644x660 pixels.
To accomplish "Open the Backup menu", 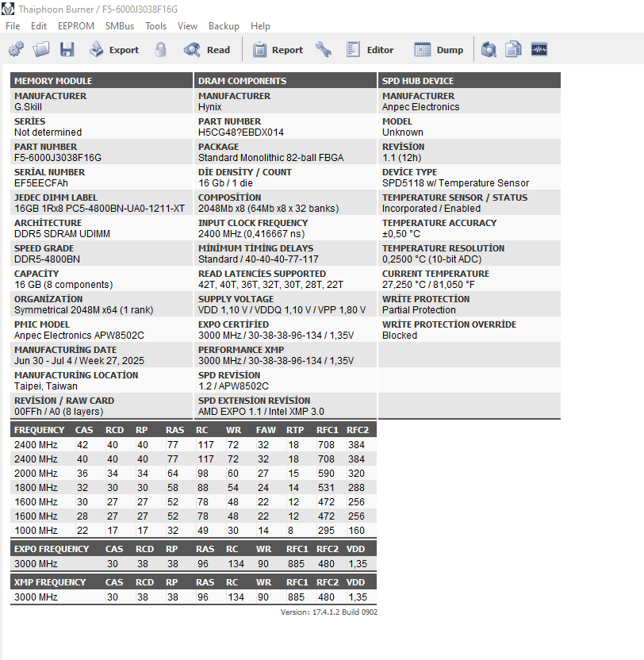I will coord(224,26).
